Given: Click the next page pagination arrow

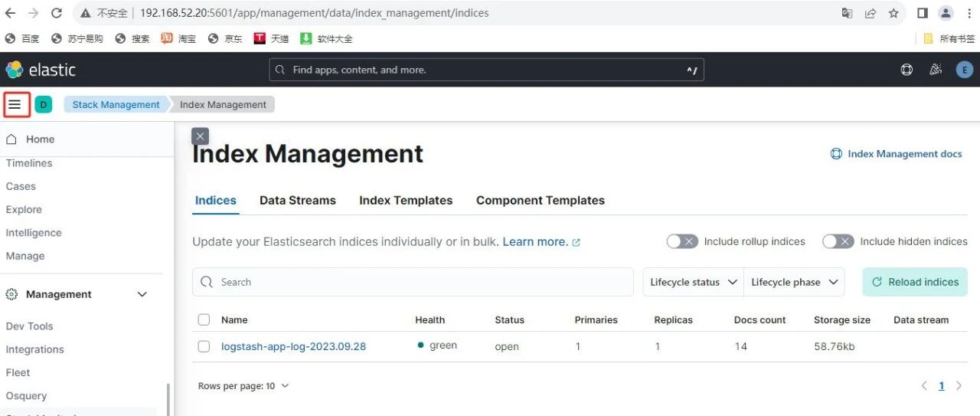Looking at the screenshot, I should click(x=959, y=386).
